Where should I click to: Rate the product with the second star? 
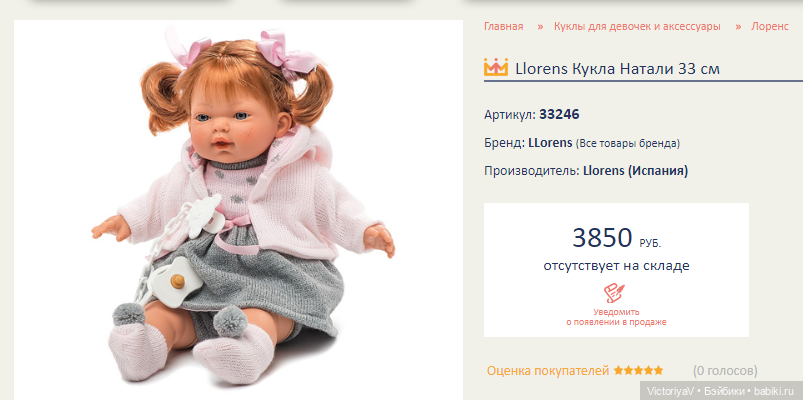pos(628,370)
